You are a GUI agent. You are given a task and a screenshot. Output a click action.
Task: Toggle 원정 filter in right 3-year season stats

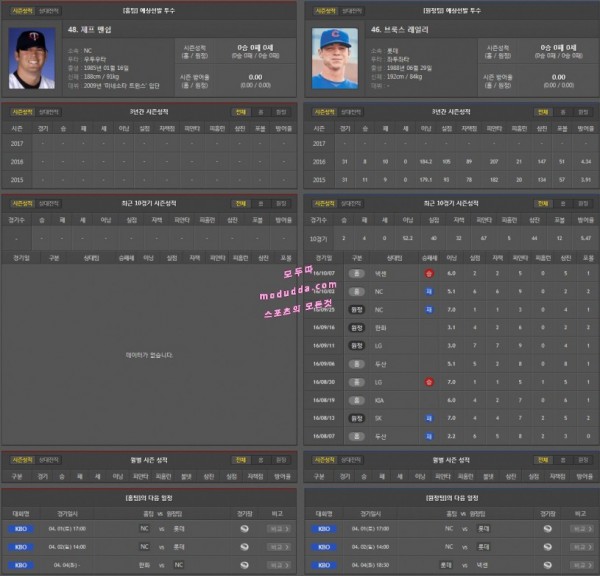coord(584,113)
